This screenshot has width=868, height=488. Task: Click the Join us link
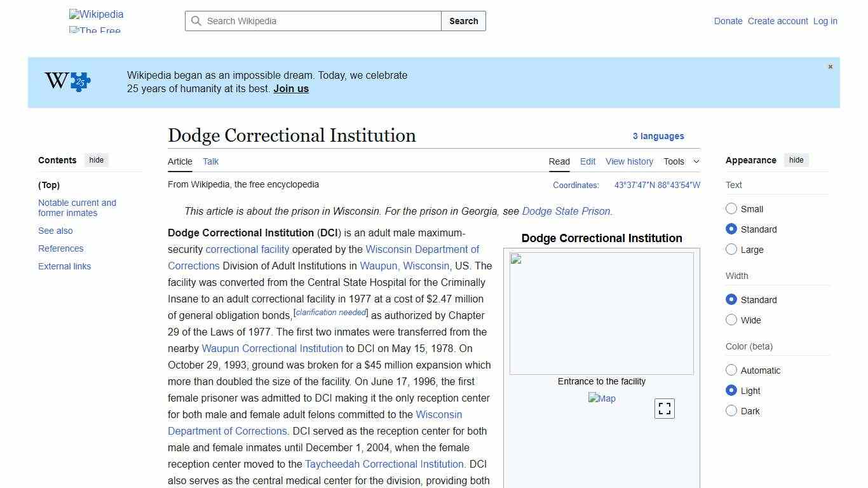(290, 88)
